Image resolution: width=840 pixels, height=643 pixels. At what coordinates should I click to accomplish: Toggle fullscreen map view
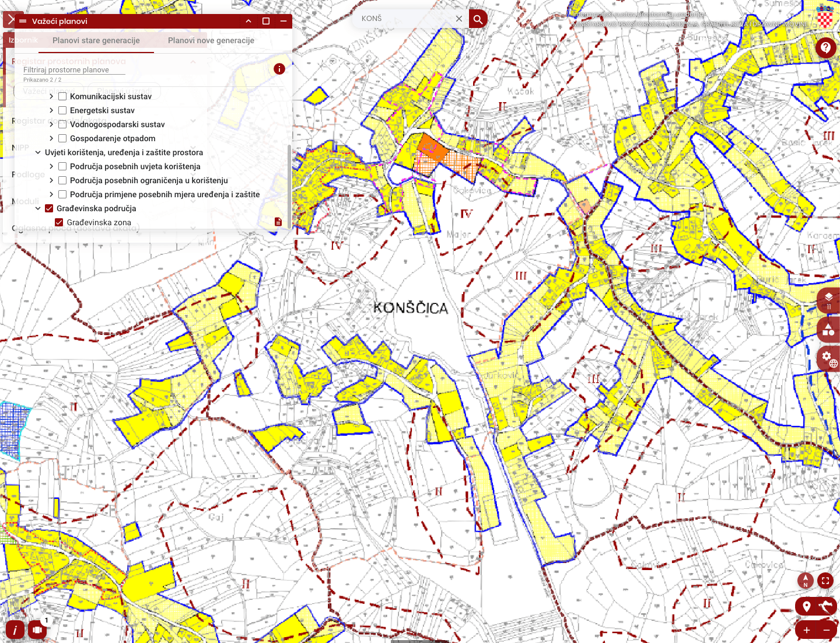click(x=825, y=581)
